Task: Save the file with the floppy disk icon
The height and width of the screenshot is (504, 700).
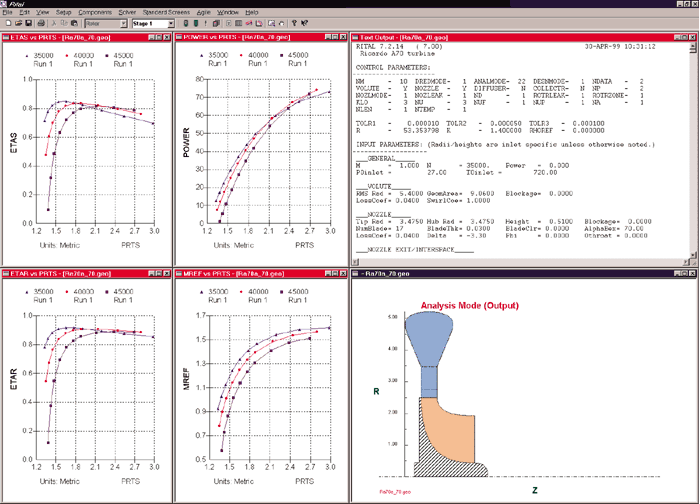Action: coord(28,23)
